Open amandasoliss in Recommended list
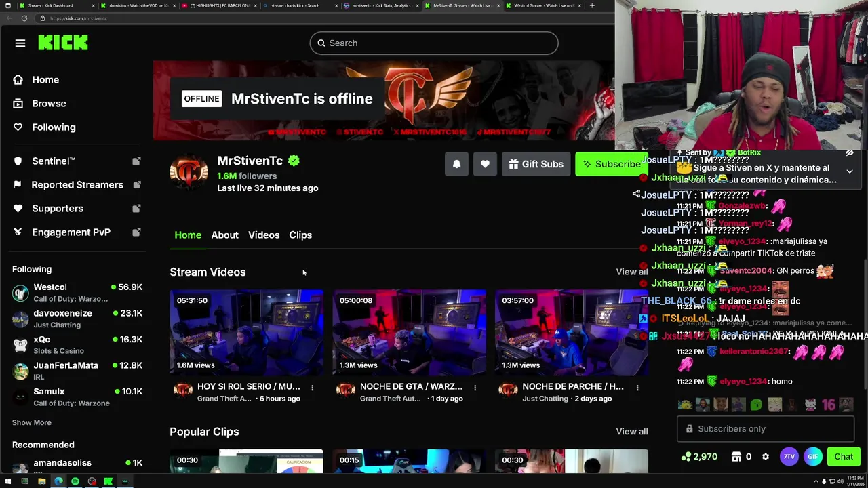The width and height of the screenshot is (868, 488). (x=77, y=464)
